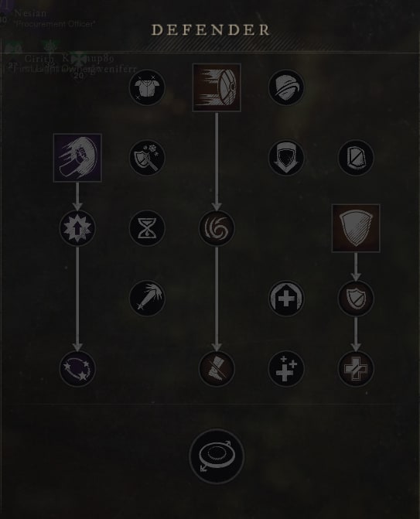The image size is (420, 519).
Task: Select the hourglass passive node
Action: (x=147, y=228)
